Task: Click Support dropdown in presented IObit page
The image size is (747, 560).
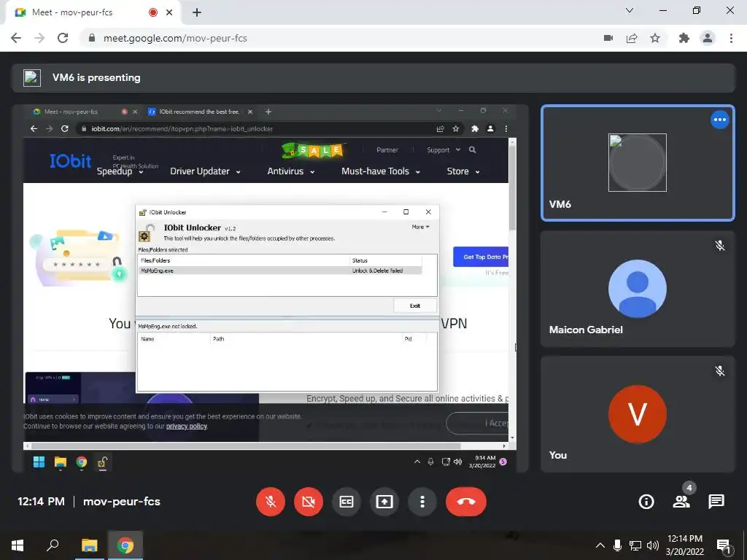Action: coord(444,150)
